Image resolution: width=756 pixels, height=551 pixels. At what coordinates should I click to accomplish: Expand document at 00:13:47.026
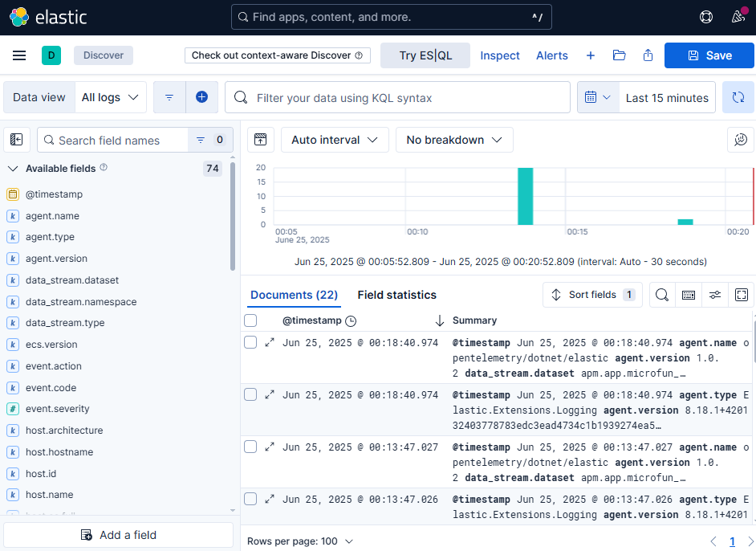point(270,499)
